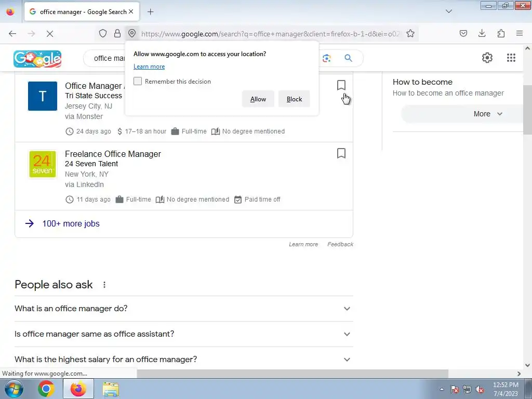
Task: Open the tracking protection shield icon
Action: [103, 34]
